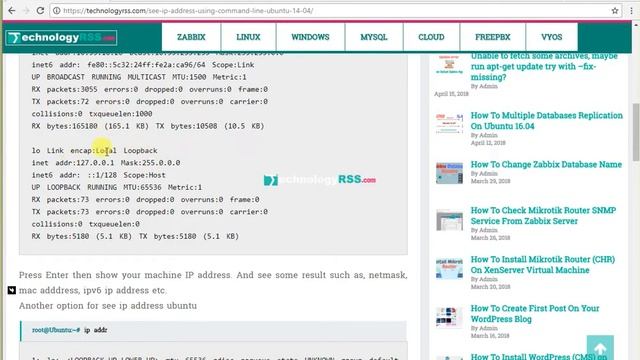Open 'How To Create First Post' WordPress link
This screenshot has width=640, height=360.
[535, 313]
